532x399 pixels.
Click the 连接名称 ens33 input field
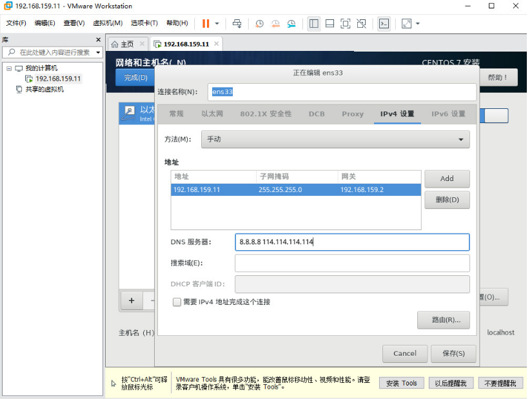point(342,92)
